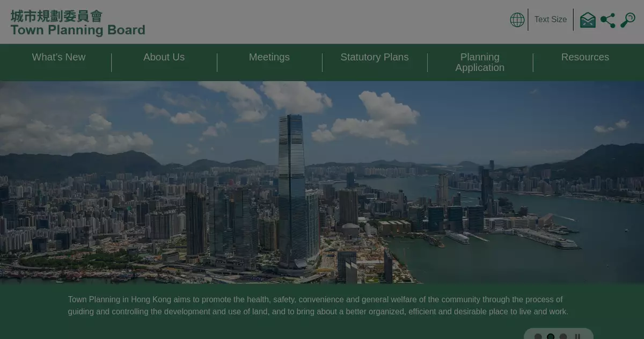The height and width of the screenshot is (339, 644).
Task: Click the share icon in header
Action: coord(608,20)
